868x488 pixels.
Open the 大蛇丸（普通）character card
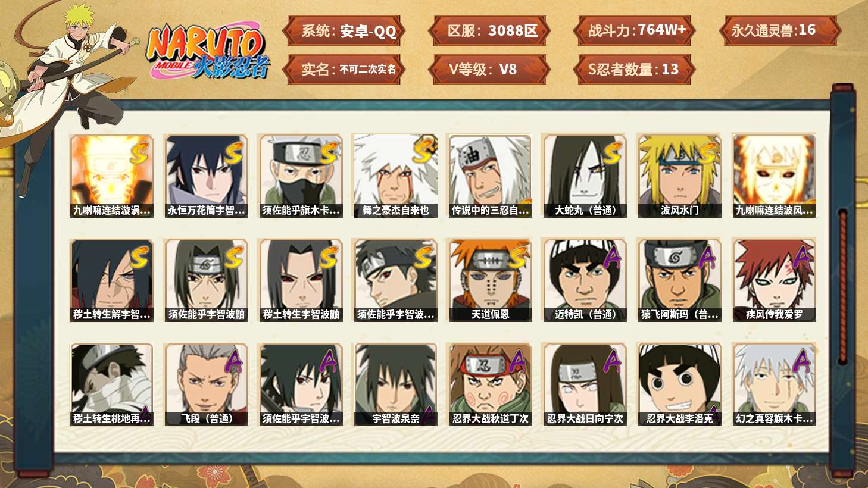click(x=585, y=176)
